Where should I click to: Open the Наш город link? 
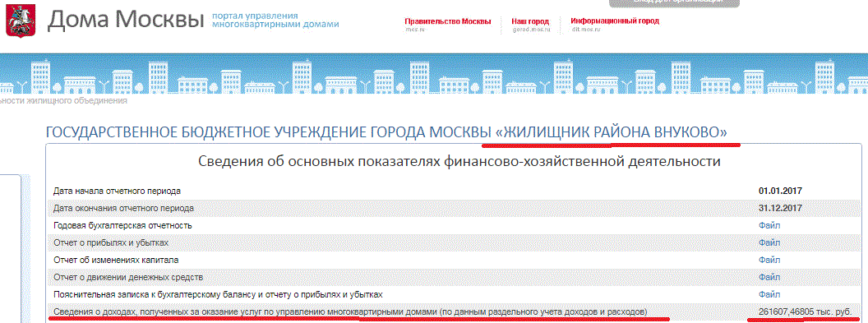click(530, 21)
